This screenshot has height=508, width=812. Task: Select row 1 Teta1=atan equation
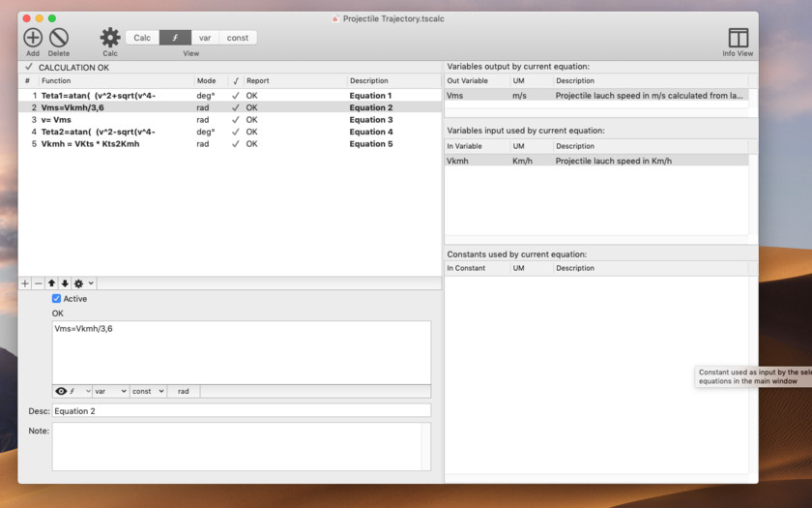230,96
